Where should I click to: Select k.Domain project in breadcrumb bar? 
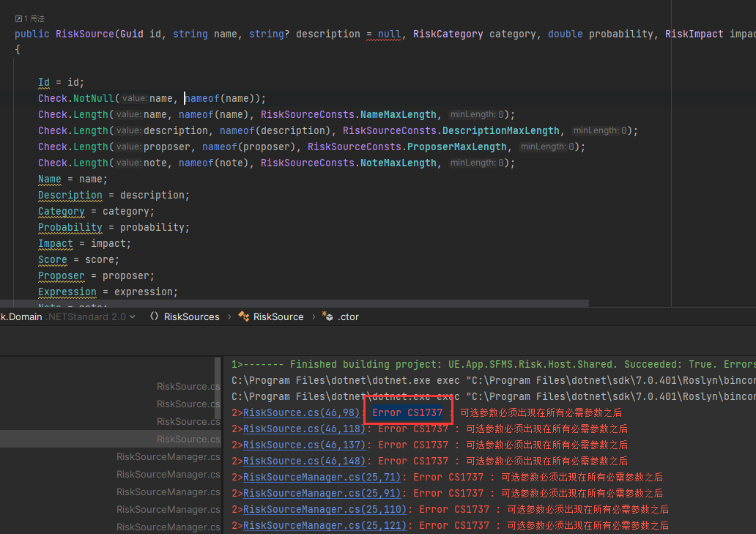coord(21,316)
